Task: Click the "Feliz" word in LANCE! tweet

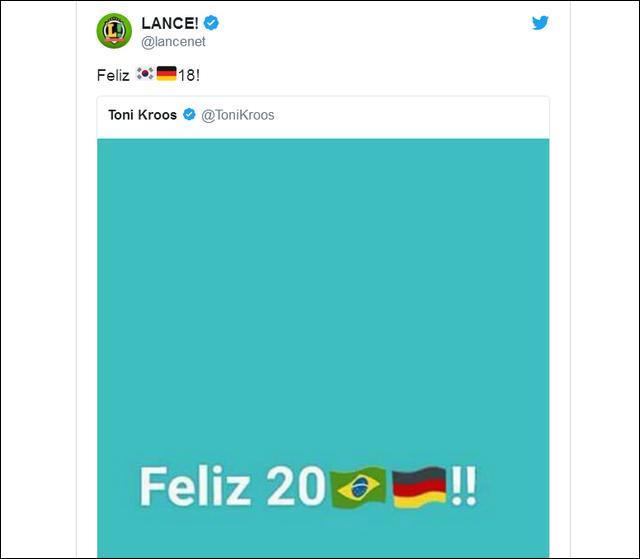Action: click(113, 75)
